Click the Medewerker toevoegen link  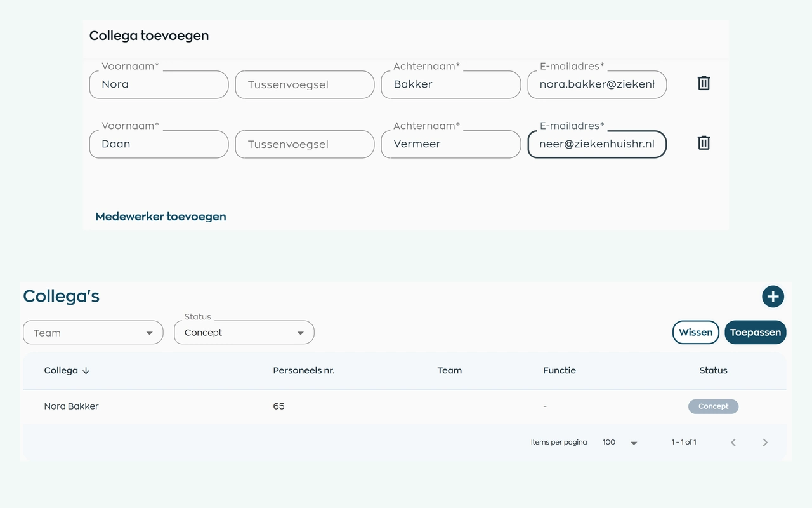(x=160, y=217)
